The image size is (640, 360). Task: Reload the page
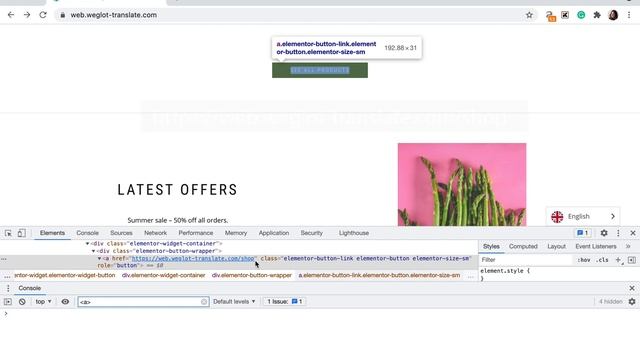(x=43, y=15)
